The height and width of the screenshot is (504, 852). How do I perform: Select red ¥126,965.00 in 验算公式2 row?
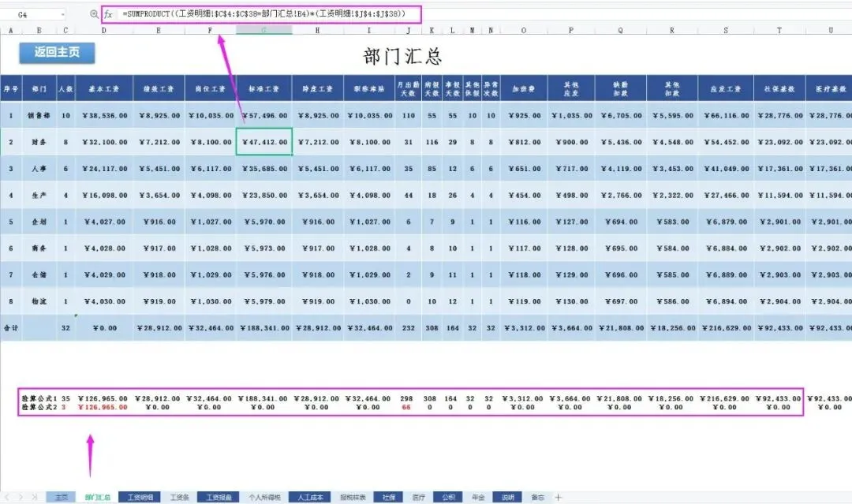pyautogui.click(x=103, y=407)
